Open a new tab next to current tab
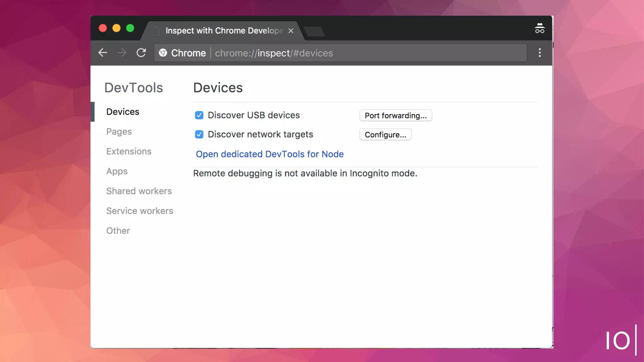The image size is (644, 362). coord(314,31)
